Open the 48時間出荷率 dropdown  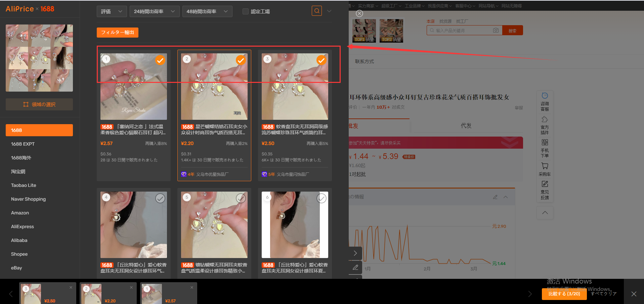tap(207, 11)
